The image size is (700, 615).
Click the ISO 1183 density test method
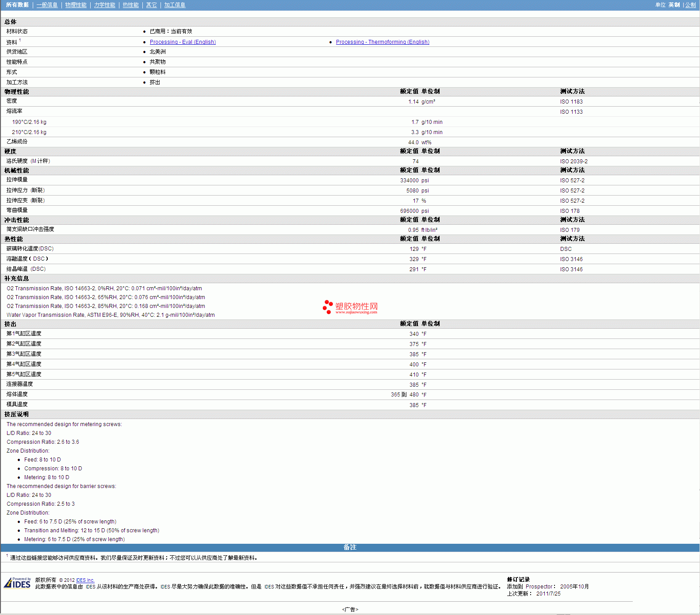point(571,102)
